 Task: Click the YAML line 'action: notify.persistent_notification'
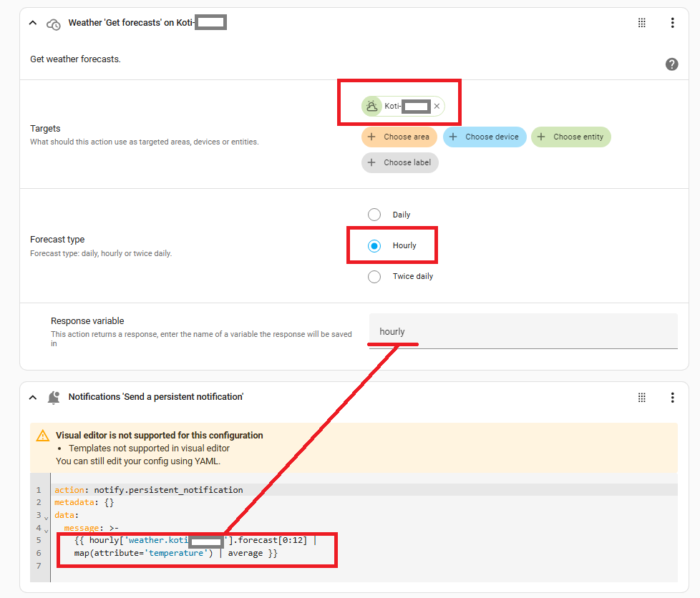click(x=149, y=490)
